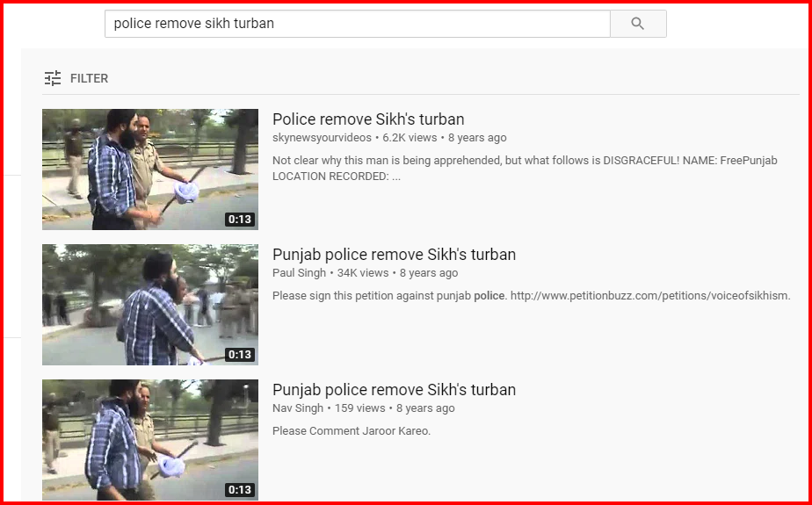Click the petitionbuzz.com petition description text
Viewport: 812px width, 505px height.
532,296
